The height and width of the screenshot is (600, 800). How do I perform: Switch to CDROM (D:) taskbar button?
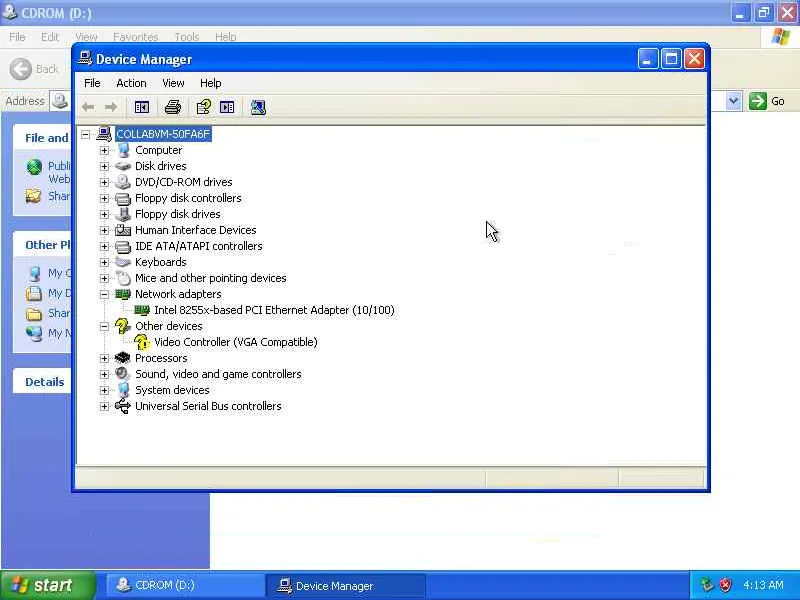point(185,585)
